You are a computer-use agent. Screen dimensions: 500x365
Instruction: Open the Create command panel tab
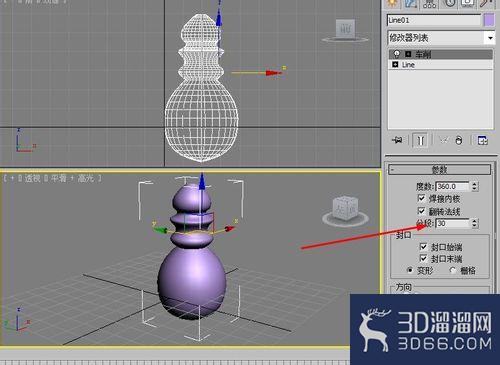point(392,3)
